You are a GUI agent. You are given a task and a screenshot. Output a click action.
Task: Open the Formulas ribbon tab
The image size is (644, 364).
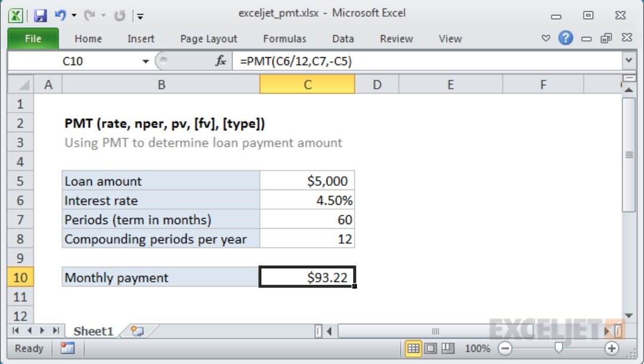284,39
